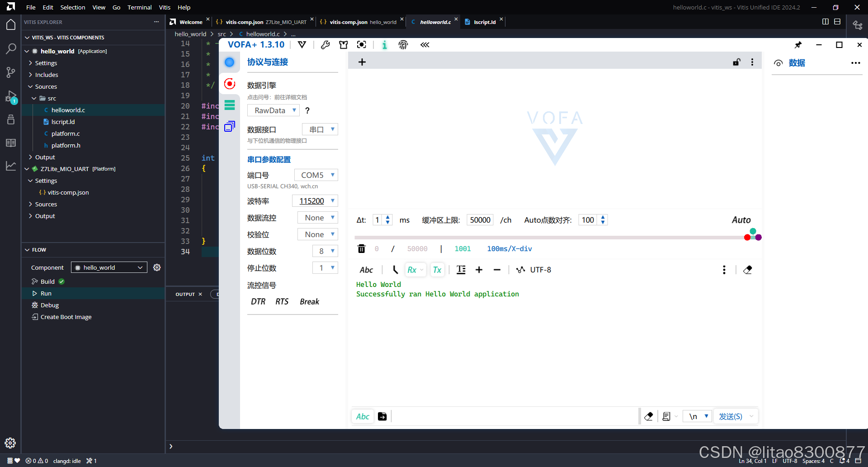Click the trash icon to clear buffer
The image size is (868, 467).
coord(361,248)
